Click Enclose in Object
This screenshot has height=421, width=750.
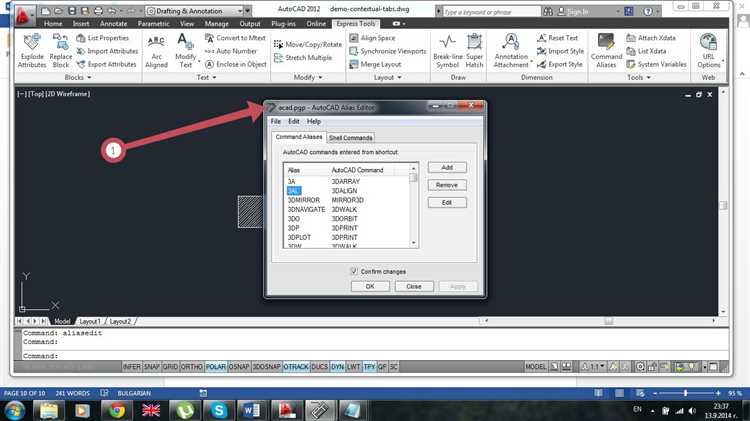[x=236, y=64]
